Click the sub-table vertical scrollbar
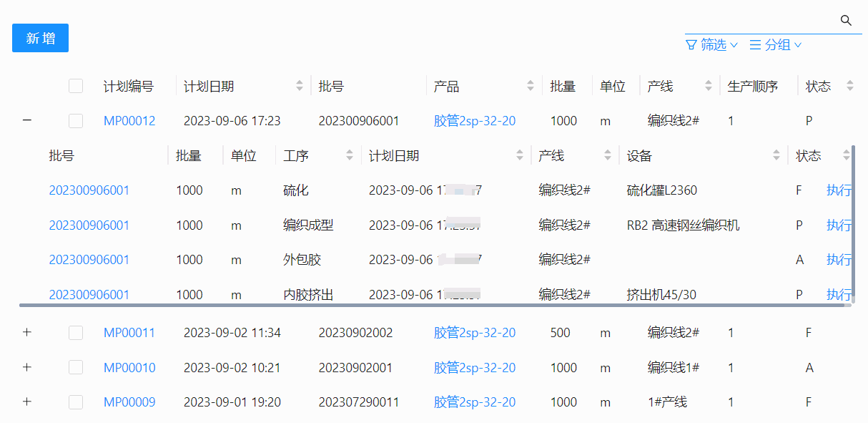The height and width of the screenshot is (423, 868). (x=853, y=222)
